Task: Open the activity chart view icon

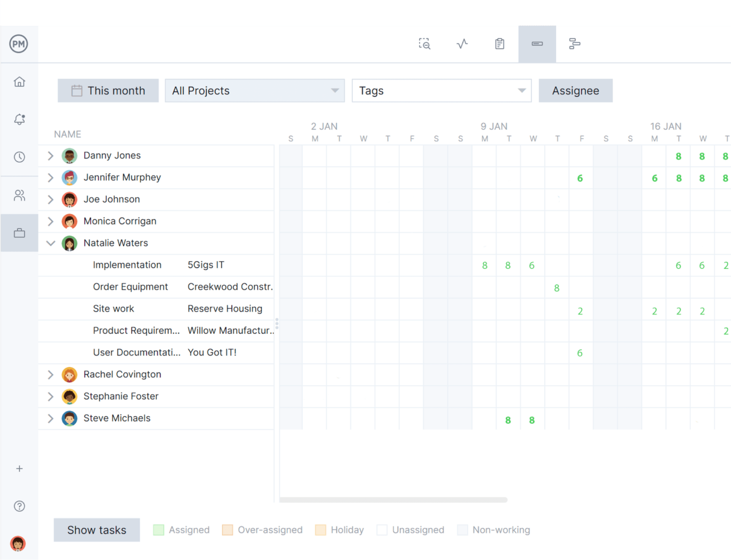Action: (462, 43)
